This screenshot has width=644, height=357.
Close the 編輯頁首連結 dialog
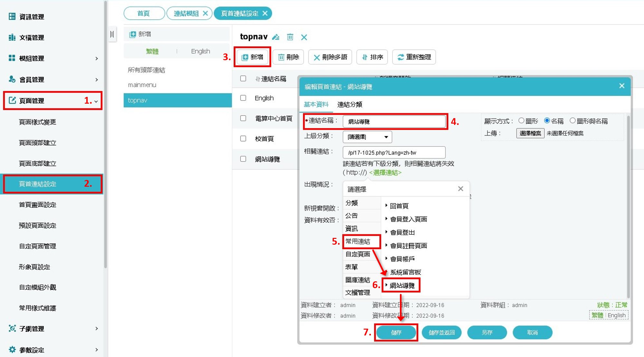[622, 86]
